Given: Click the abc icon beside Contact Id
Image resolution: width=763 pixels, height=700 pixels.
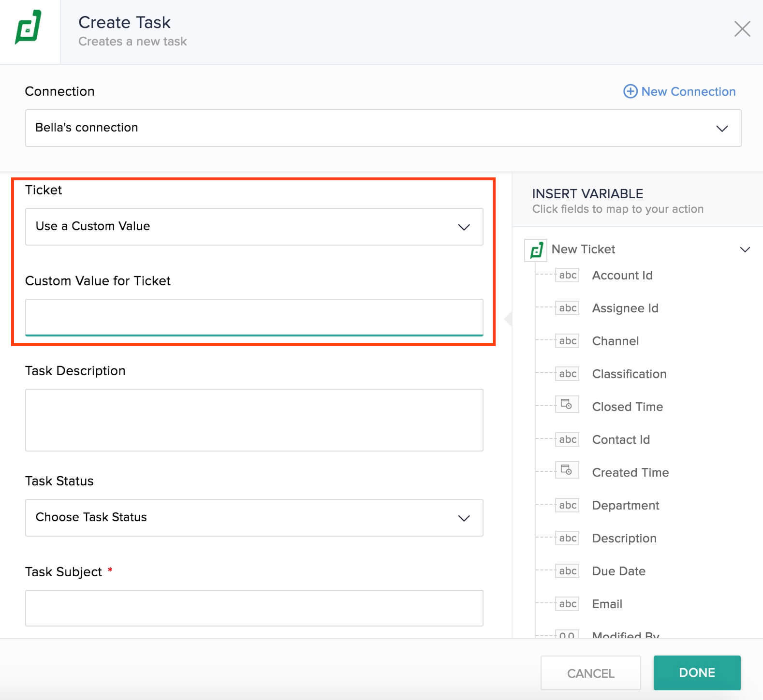Looking at the screenshot, I should [x=567, y=440].
